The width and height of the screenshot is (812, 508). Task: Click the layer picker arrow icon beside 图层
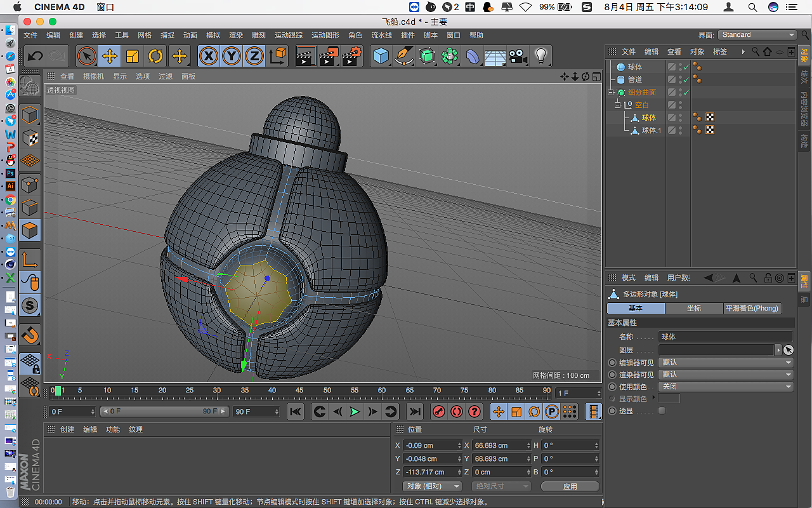coord(789,350)
